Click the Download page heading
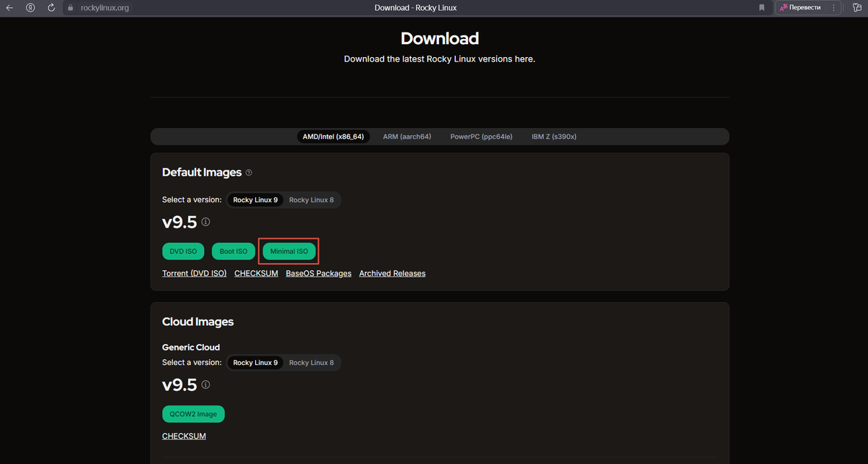 tap(440, 38)
